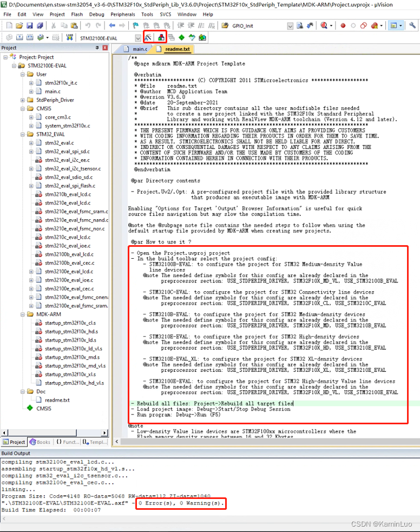Image resolution: width=420 pixels, height=532 pixels.
Task: Select the green CMSIS component item
Action: pyautogui.click(x=44, y=409)
